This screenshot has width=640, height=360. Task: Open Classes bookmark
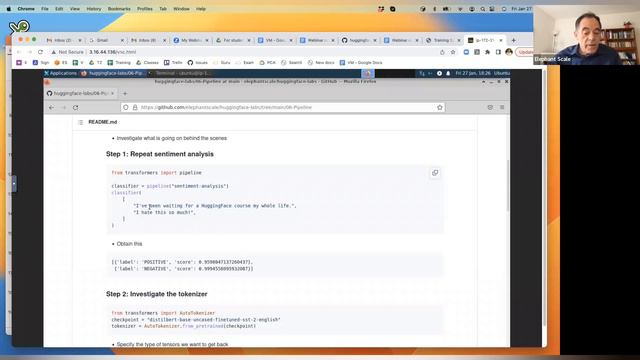[147, 62]
